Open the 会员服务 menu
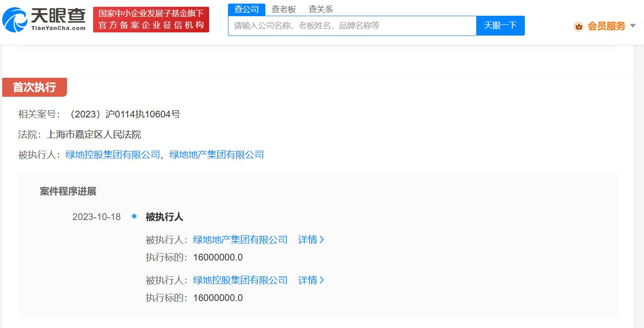This screenshot has height=328, width=644. tap(606, 26)
